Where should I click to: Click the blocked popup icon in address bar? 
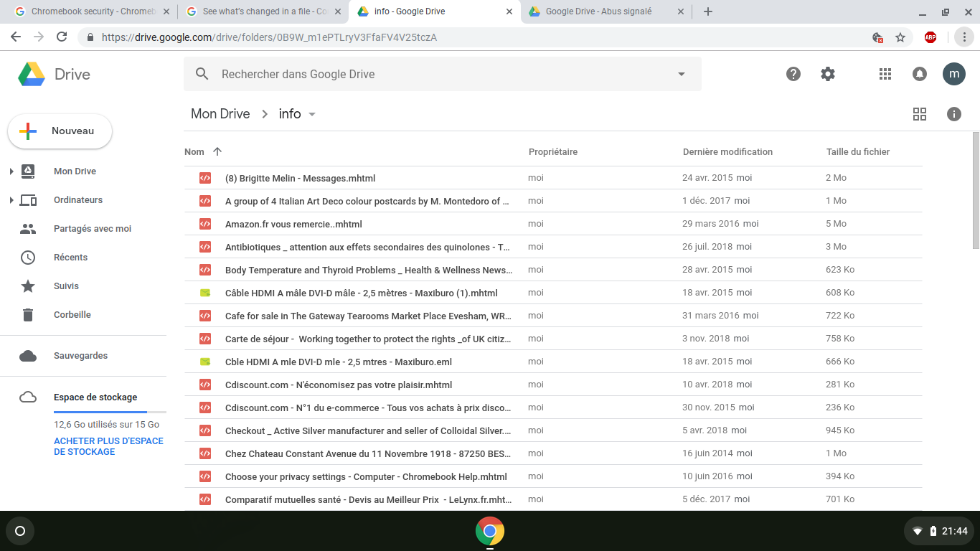pos(877,37)
